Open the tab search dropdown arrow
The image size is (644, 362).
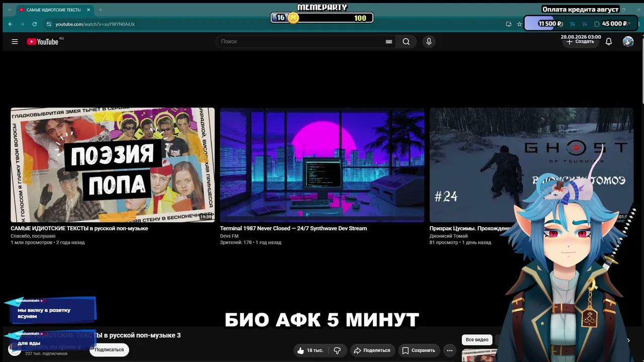(9, 10)
